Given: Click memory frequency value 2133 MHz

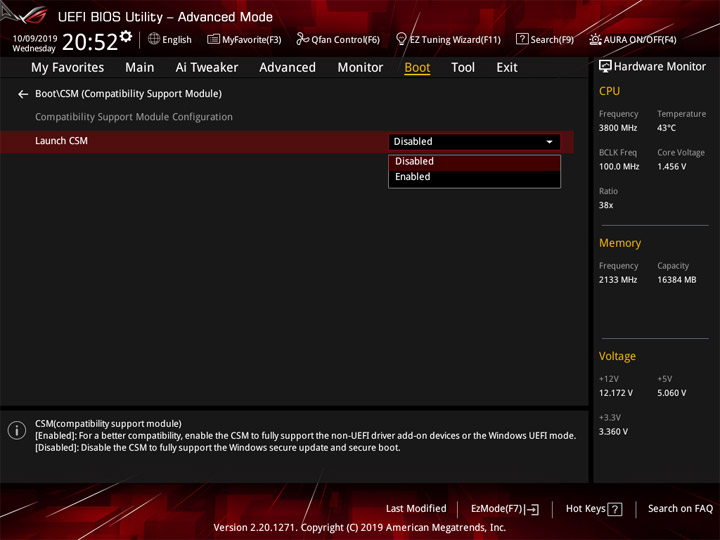Looking at the screenshot, I should (618, 280).
